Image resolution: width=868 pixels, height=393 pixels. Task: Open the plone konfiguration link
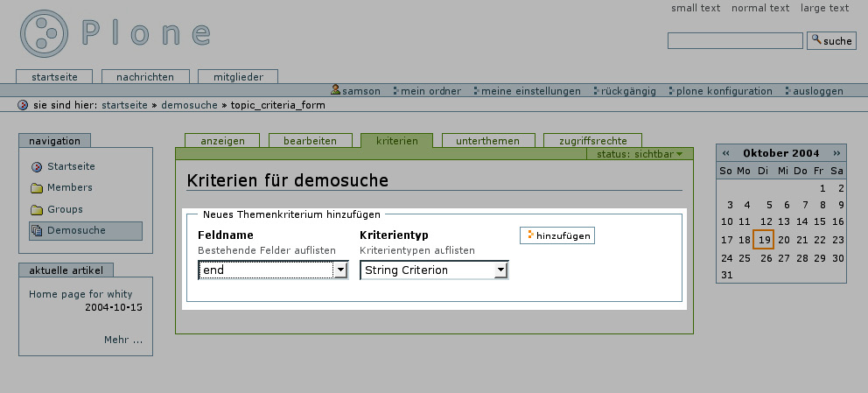(723, 91)
